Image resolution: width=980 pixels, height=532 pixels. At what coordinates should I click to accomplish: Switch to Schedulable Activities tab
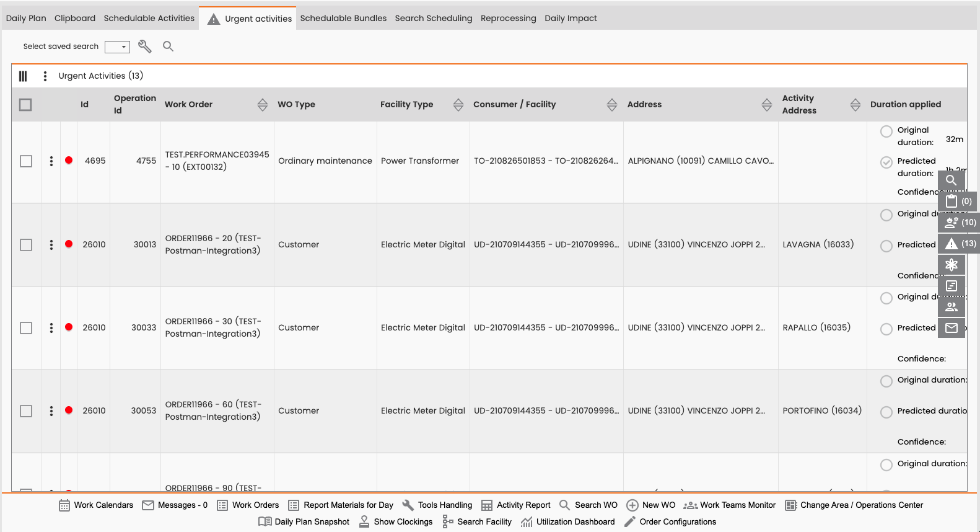click(x=149, y=18)
